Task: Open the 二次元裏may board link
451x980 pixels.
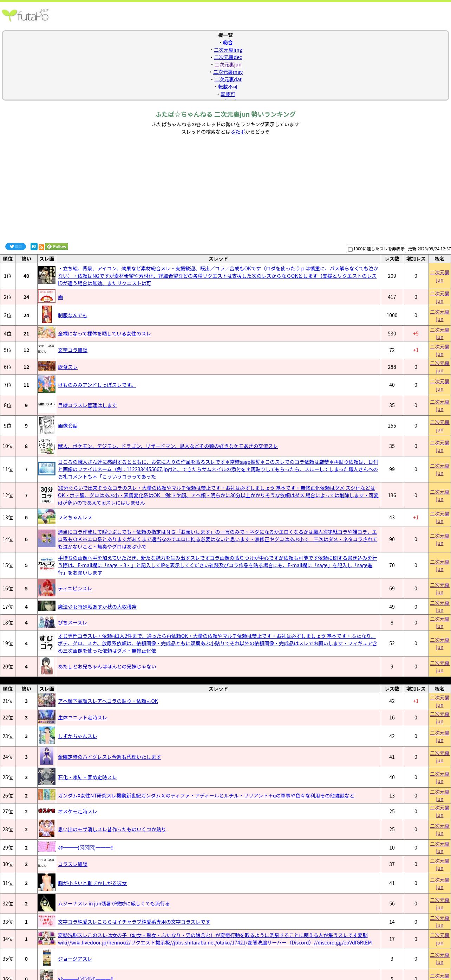Action: (228, 72)
